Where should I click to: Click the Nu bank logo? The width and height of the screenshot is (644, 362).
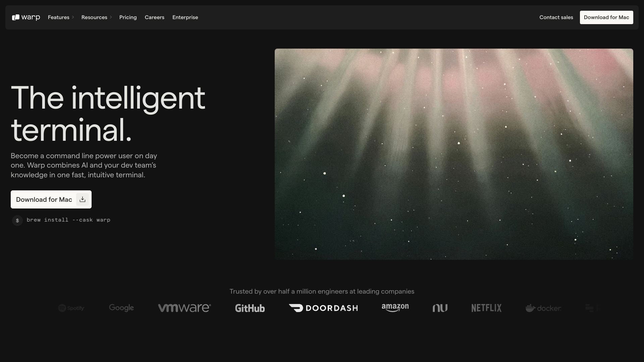click(x=440, y=308)
